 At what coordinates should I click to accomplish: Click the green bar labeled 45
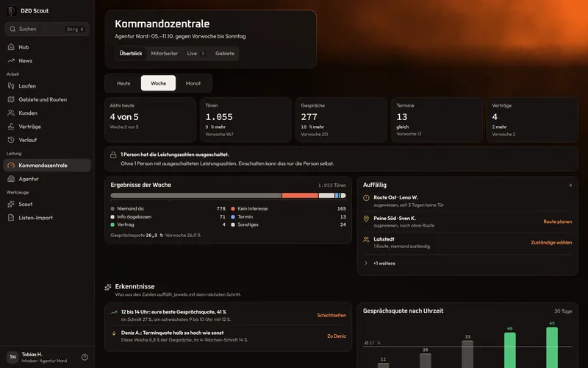pos(552,347)
